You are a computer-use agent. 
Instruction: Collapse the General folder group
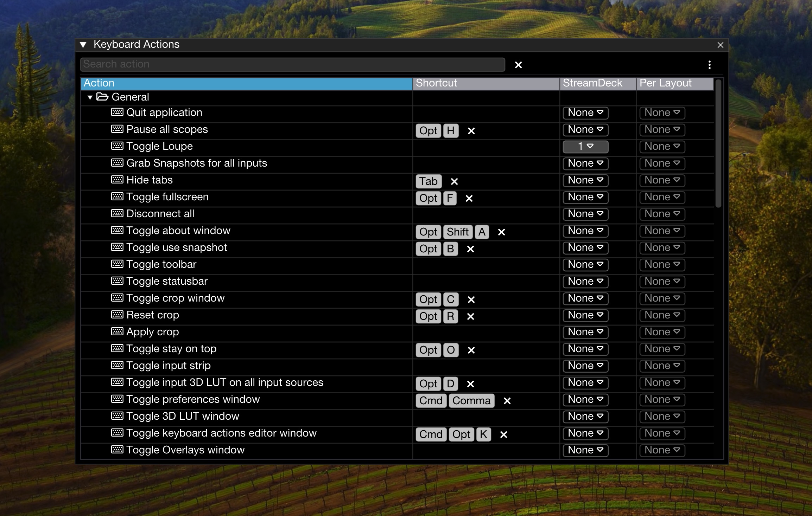tap(90, 97)
